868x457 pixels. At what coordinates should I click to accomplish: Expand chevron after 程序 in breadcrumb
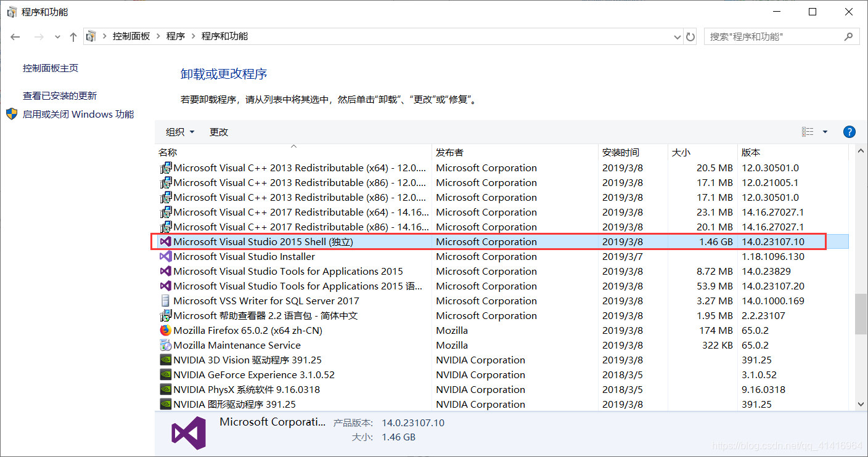(193, 36)
